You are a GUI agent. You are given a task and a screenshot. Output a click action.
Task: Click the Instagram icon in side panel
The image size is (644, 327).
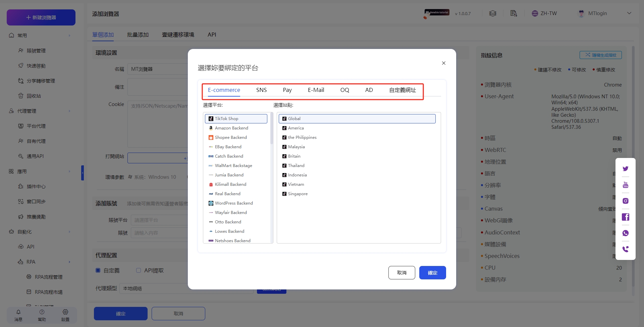[625, 201]
